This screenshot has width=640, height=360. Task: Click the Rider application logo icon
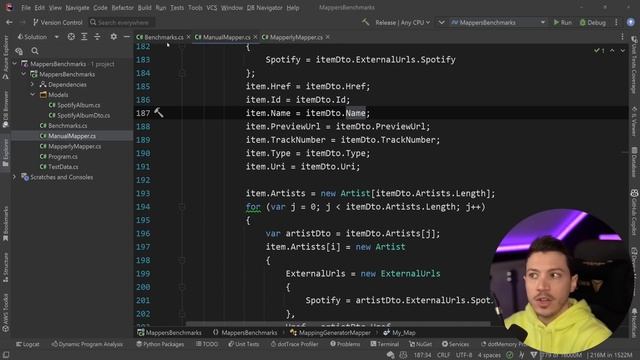pyautogui.click(x=9, y=7)
